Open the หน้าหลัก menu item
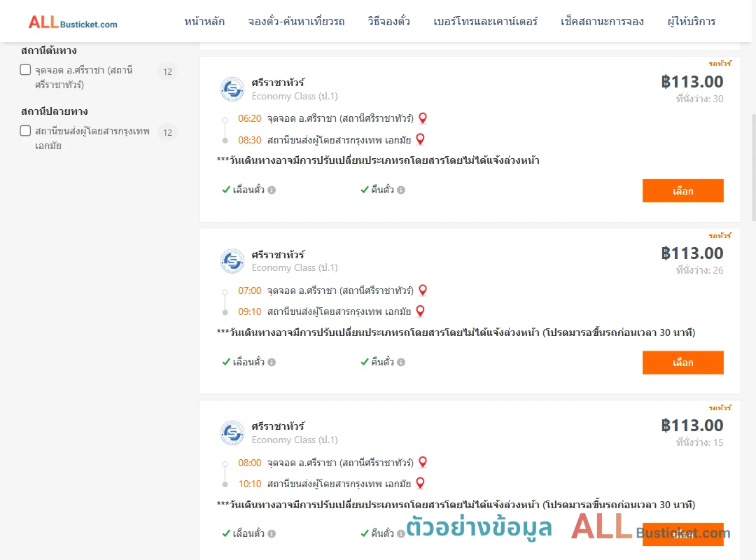Image resolution: width=756 pixels, height=560 pixels. pyautogui.click(x=204, y=22)
